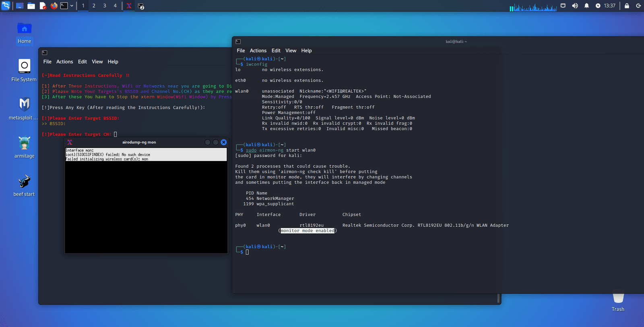This screenshot has height=327, width=644.
Task: Click the CPU graph monitor in panel
Action: pyautogui.click(x=533, y=7)
